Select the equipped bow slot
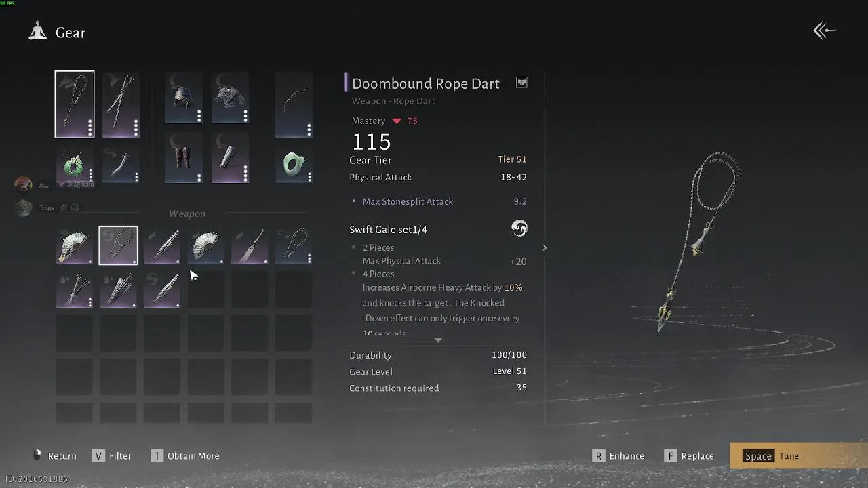 [x=294, y=104]
